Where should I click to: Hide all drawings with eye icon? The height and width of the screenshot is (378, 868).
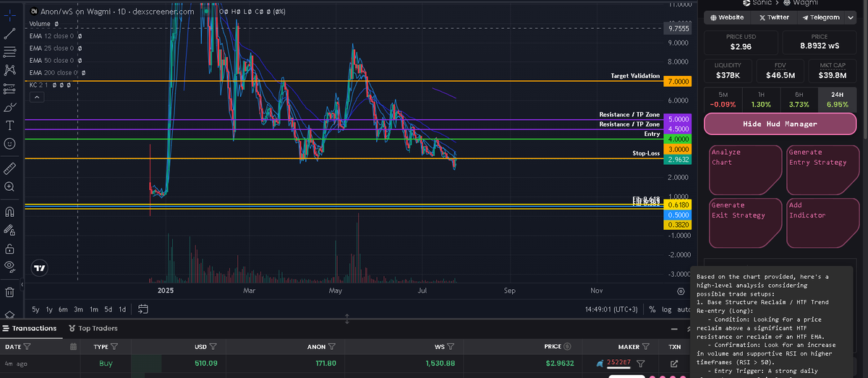point(10,267)
